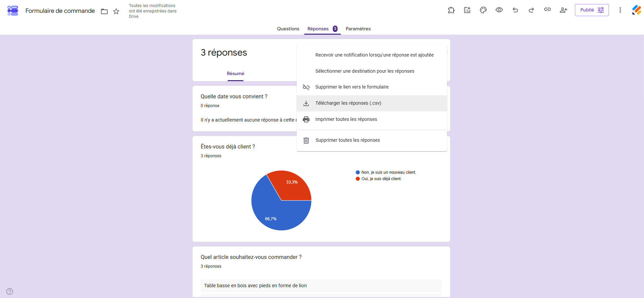Click the Quel article souhaitez-vous commander title
This screenshot has width=644, height=298.
coord(251,257)
